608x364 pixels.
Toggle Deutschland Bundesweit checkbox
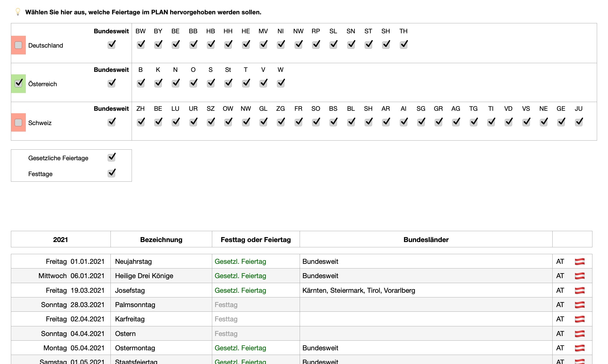[x=111, y=45]
